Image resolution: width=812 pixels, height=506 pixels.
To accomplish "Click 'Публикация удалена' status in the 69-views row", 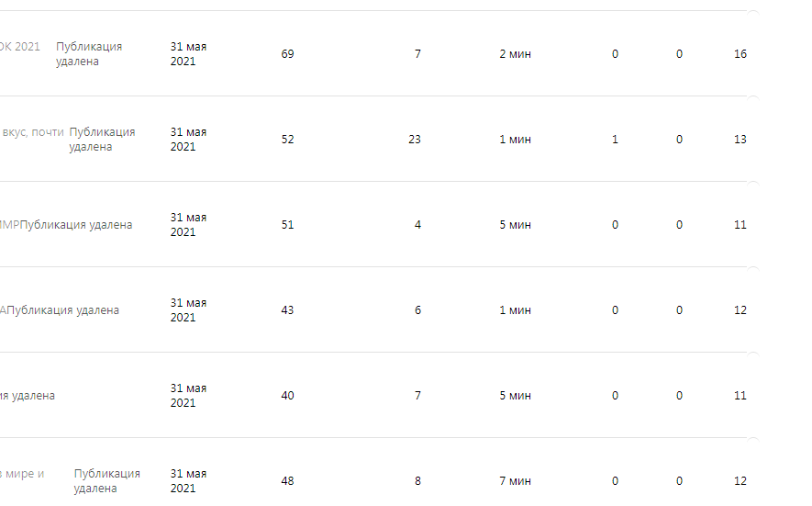I will point(89,54).
